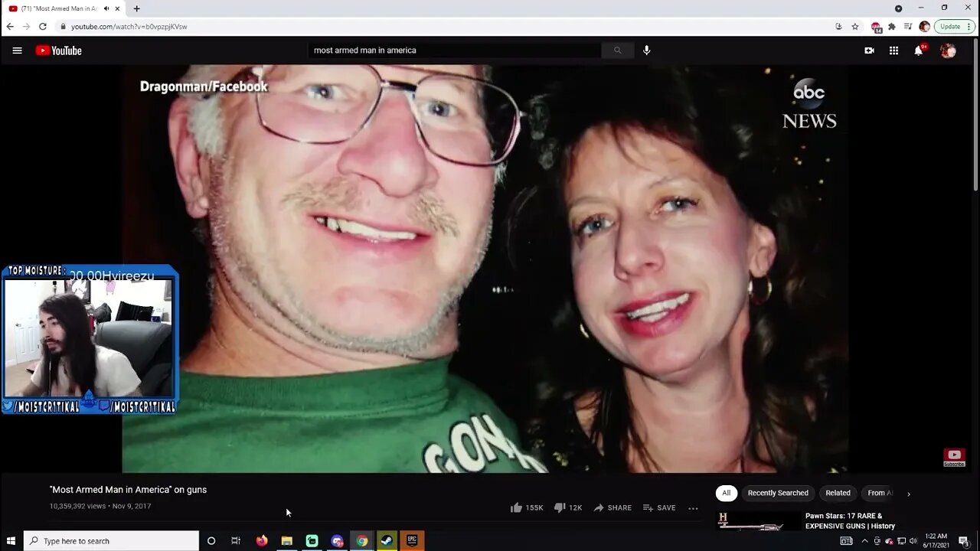Open the YouTube apps grid
980x551 pixels.
tap(893, 51)
